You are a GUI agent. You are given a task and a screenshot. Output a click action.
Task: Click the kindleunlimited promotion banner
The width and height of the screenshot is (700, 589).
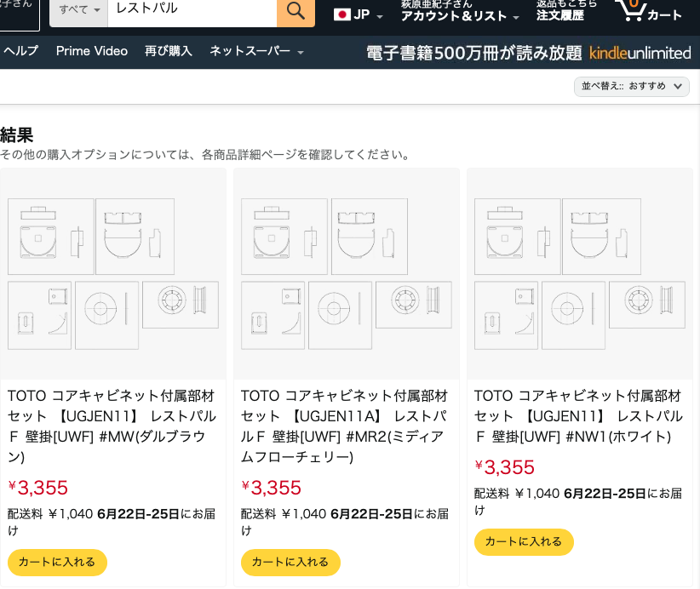tap(529, 53)
